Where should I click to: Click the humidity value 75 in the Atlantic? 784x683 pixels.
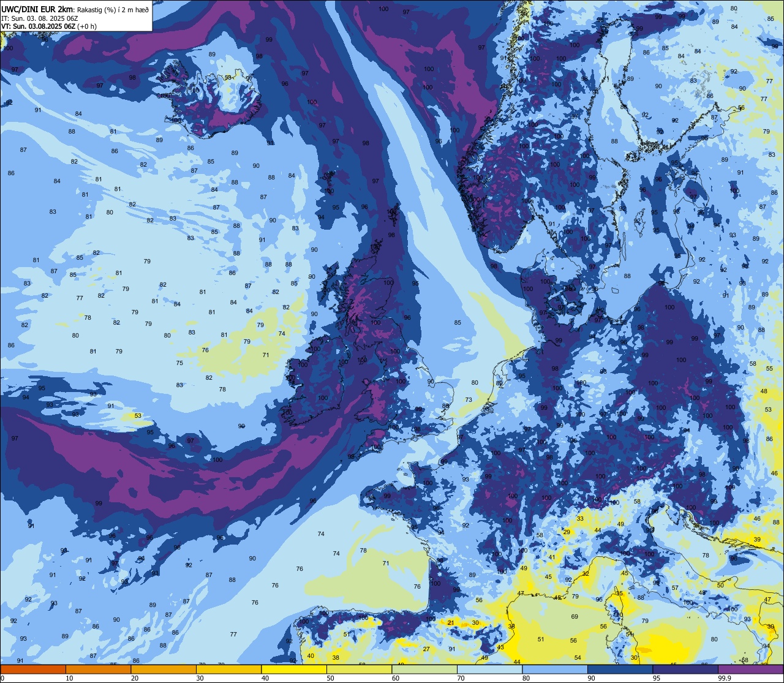tap(179, 363)
